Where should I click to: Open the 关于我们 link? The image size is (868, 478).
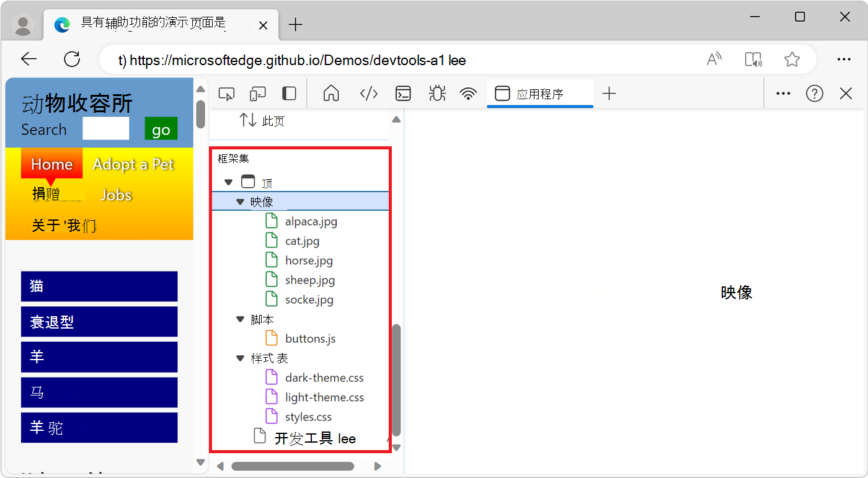pos(64,225)
